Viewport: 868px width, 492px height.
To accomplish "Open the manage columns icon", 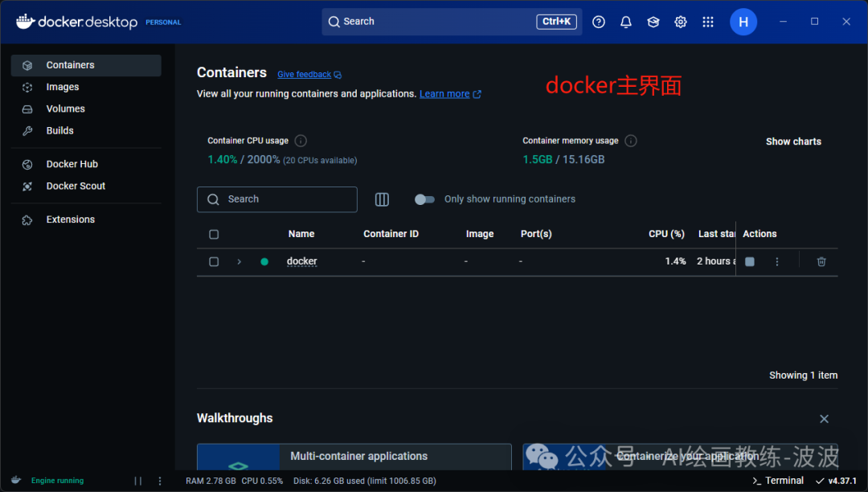I will [382, 199].
